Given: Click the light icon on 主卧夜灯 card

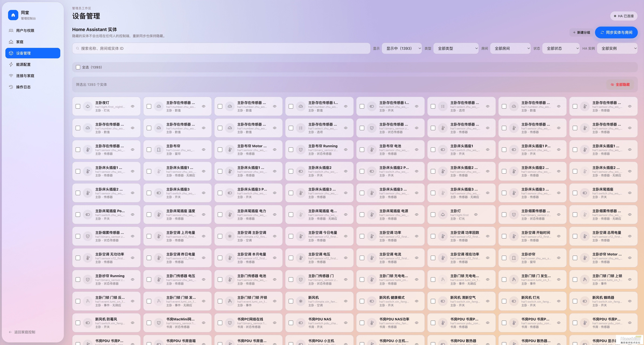Looking at the screenshot, I should (x=88, y=106).
